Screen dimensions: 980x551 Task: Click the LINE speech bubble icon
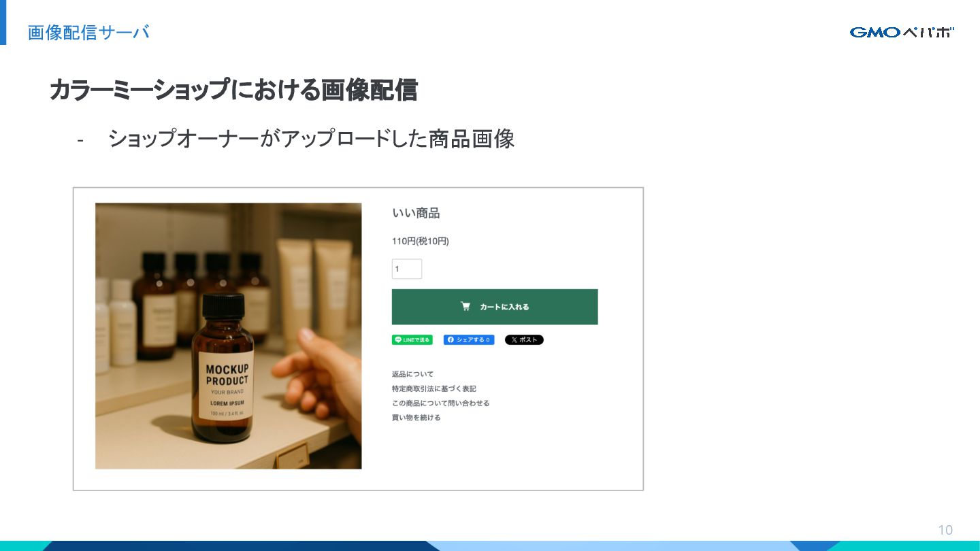tap(398, 340)
